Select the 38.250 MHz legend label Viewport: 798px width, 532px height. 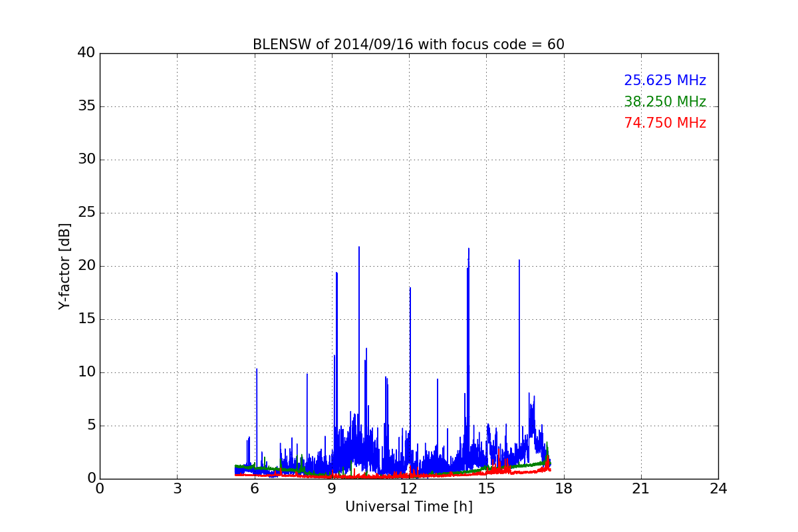tap(665, 102)
